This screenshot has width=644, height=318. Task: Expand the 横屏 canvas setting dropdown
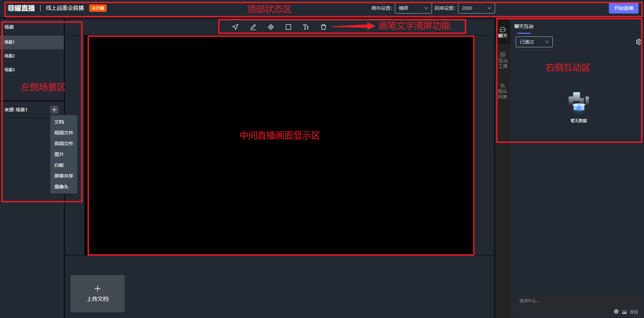coord(413,8)
